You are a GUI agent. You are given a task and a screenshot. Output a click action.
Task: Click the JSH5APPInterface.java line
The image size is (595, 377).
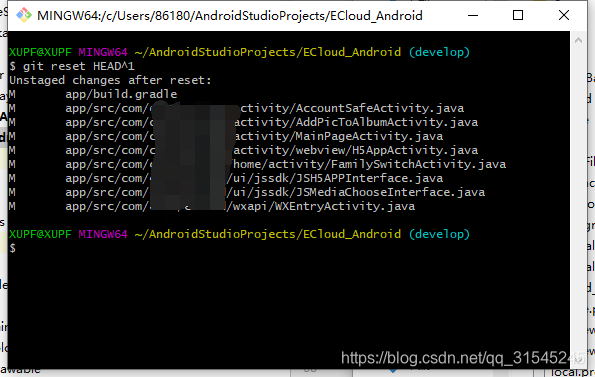tap(226, 178)
